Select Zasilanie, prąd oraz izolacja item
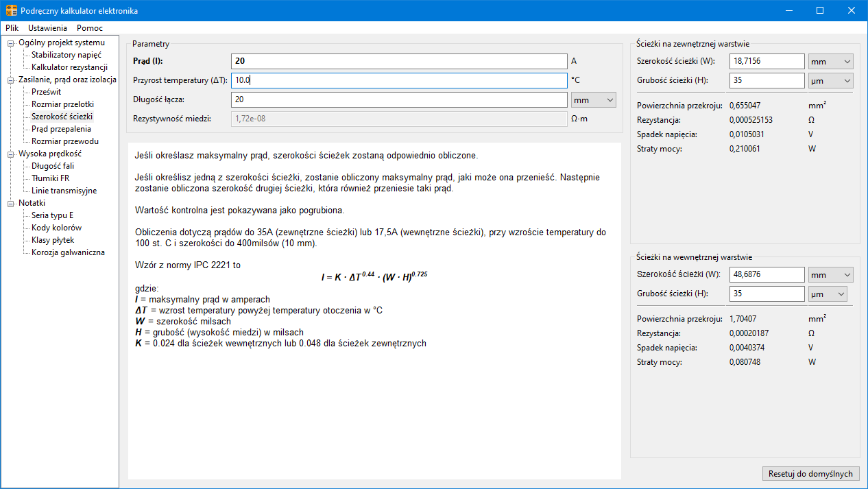The image size is (868, 489). (67, 80)
